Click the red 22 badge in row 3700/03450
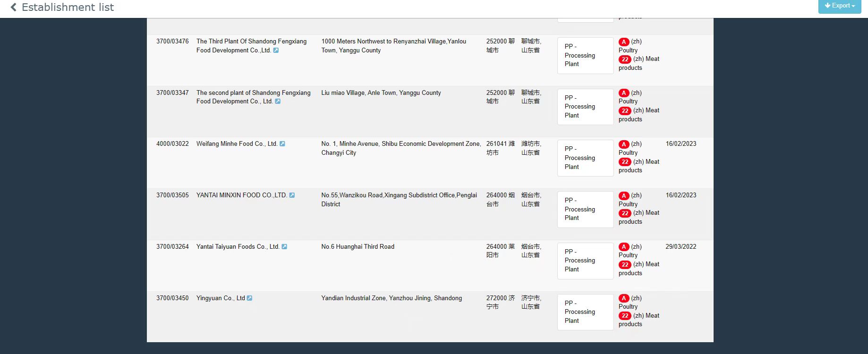Viewport: 868px width, 354px height. pos(625,316)
